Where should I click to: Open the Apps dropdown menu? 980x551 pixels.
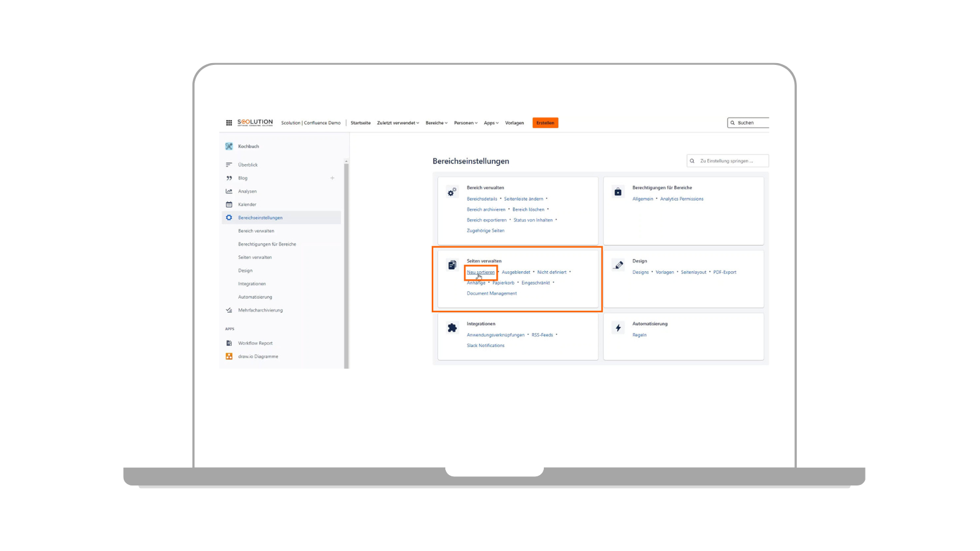491,123
